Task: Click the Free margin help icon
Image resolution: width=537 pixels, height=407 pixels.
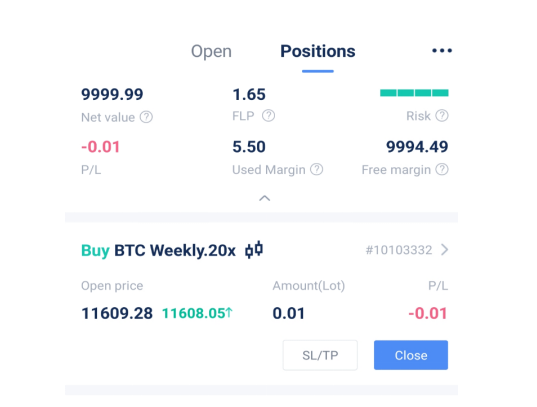Action: pyautogui.click(x=442, y=169)
